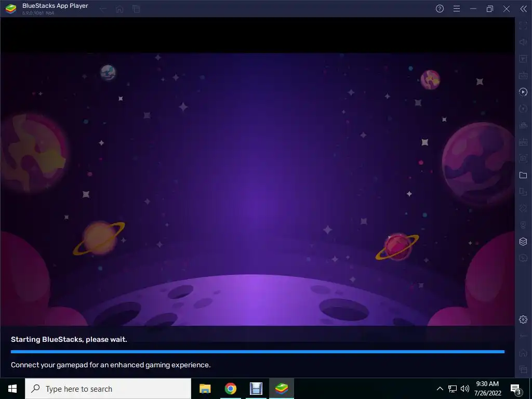The width and height of the screenshot is (532, 399).
Task: Click the version number under BlueStacks App Player
Action: pos(38,13)
